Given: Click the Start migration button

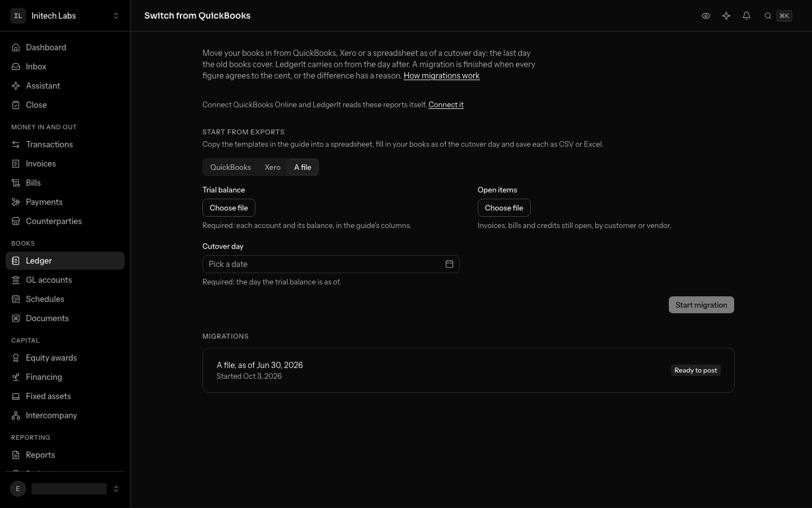Looking at the screenshot, I should click(701, 305).
